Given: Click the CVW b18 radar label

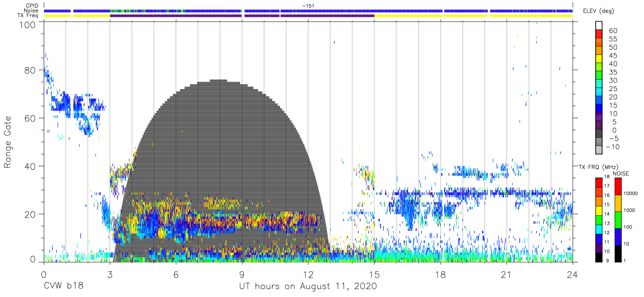Looking at the screenshot, I should (63, 287).
